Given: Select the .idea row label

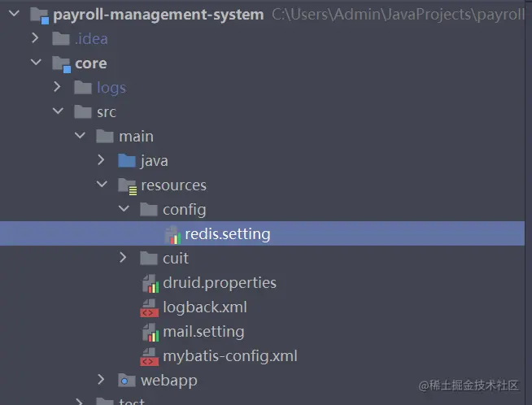Looking at the screenshot, I should [91, 39].
